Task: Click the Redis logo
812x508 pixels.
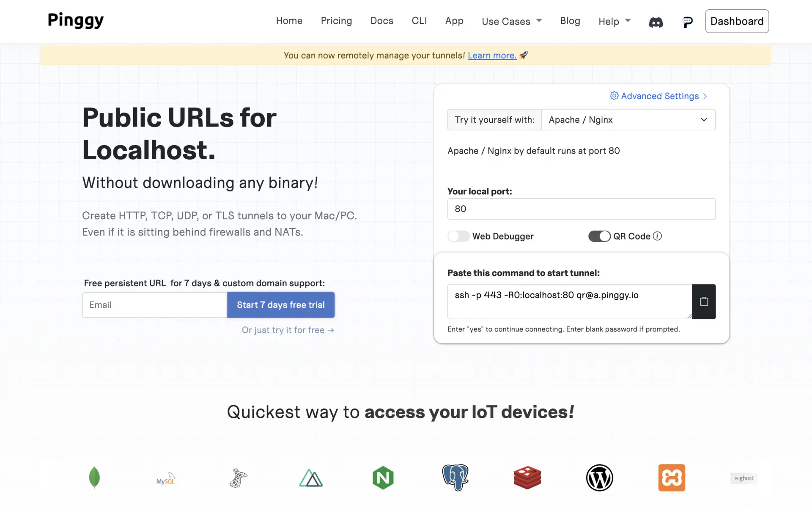Action: [527, 478]
